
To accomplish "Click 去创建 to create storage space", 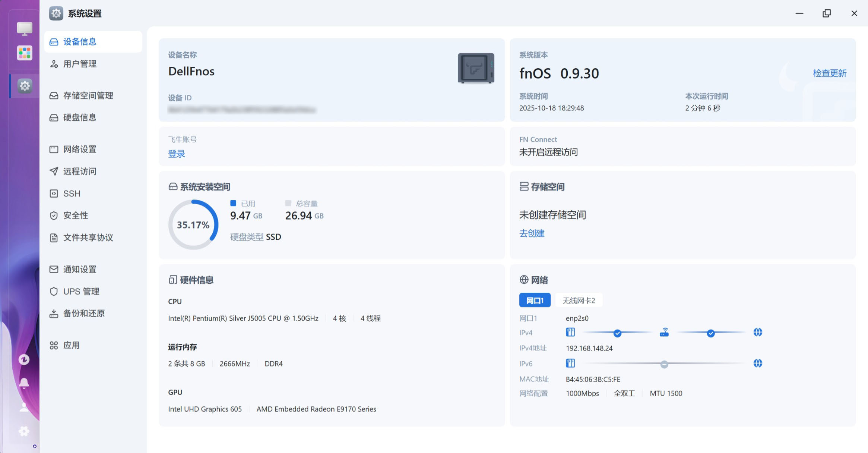I will tap(532, 233).
